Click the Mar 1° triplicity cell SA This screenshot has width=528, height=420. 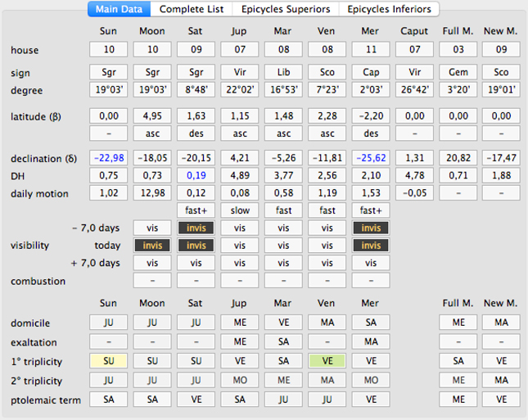[283, 361]
